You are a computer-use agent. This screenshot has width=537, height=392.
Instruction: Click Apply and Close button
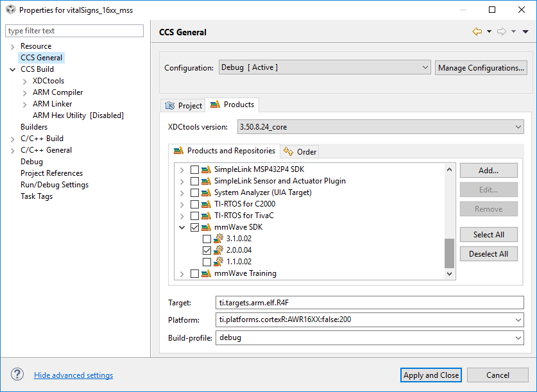click(431, 375)
